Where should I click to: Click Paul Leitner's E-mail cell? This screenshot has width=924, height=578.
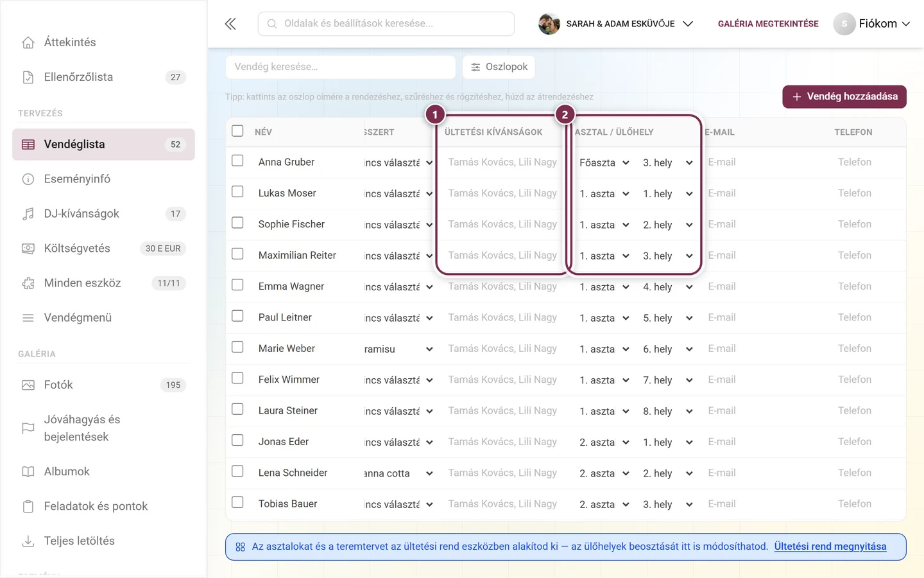click(767, 318)
